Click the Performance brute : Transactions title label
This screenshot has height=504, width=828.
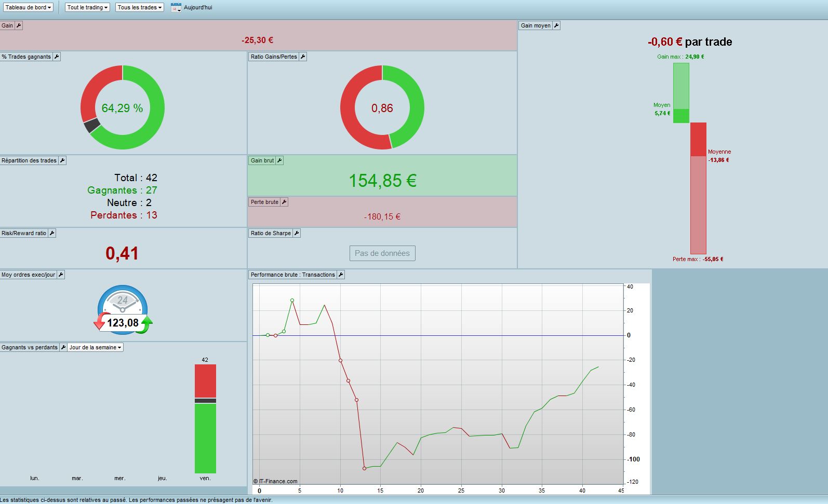293,275
